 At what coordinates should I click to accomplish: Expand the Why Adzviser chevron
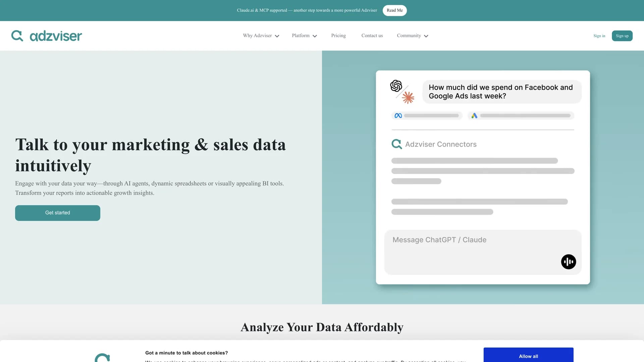(277, 36)
